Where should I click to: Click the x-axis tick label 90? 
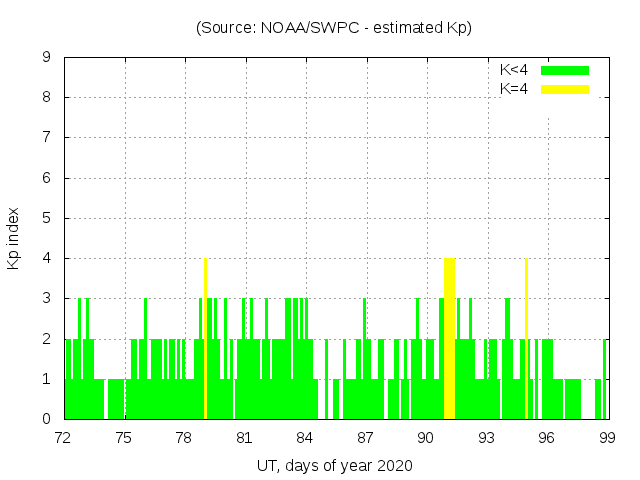coord(426,438)
